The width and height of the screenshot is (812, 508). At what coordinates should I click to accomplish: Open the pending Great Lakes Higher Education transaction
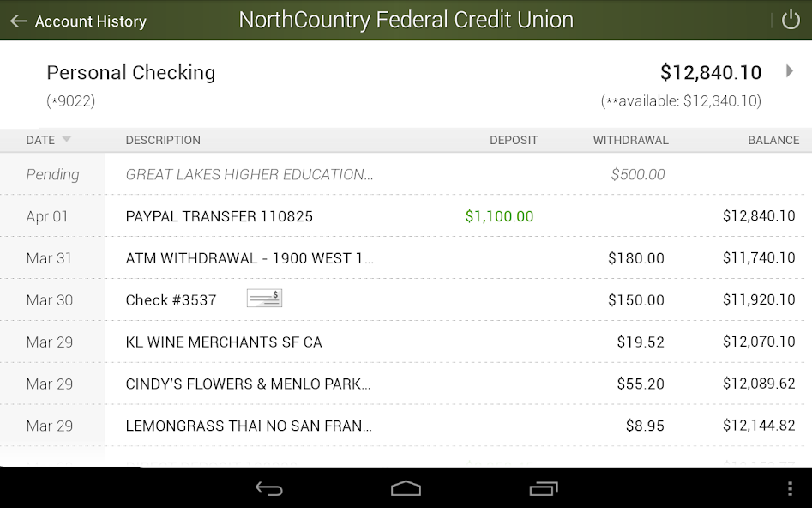pyautogui.click(x=406, y=174)
